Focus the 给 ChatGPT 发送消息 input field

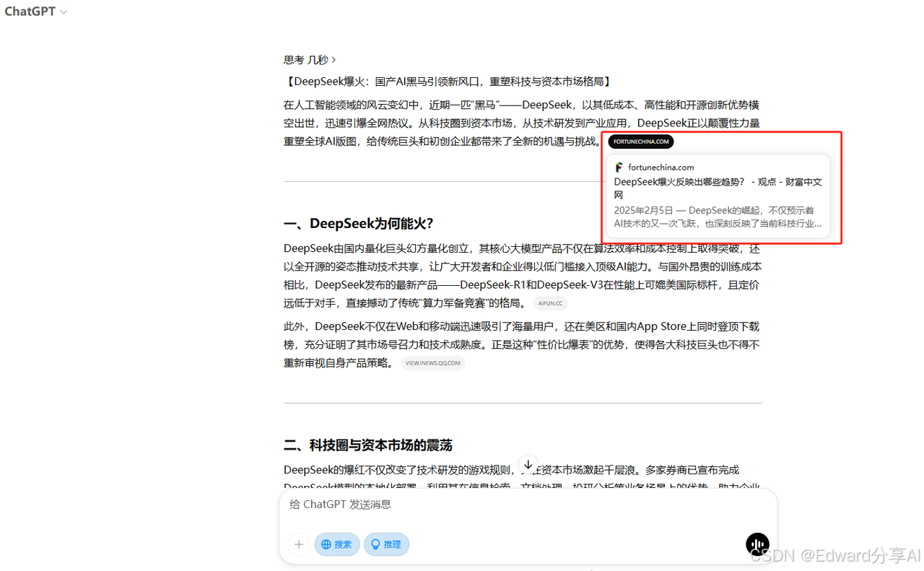click(528, 505)
